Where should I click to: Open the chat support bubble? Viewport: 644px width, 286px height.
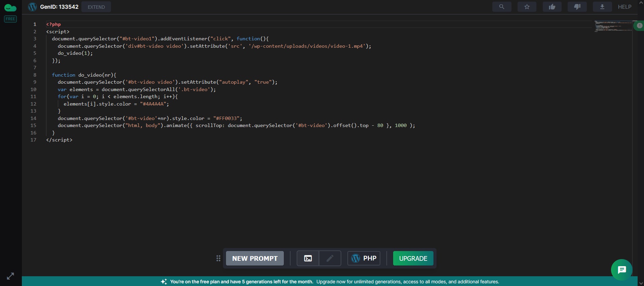tap(622, 270)
